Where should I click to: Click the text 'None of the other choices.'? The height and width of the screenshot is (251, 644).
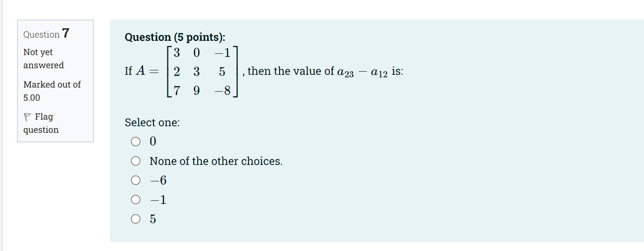coord(216,161)
